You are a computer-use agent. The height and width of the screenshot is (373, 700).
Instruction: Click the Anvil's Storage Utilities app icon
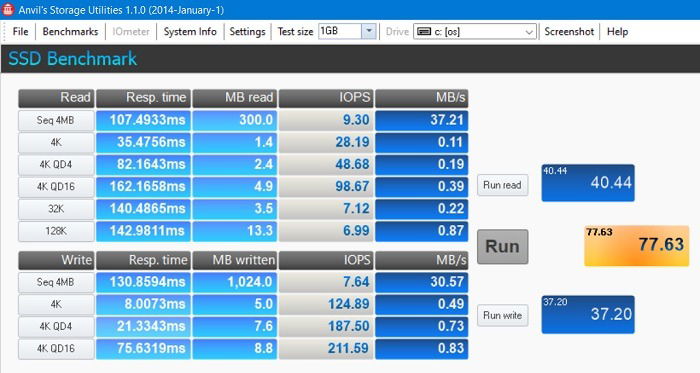point(8,9)
